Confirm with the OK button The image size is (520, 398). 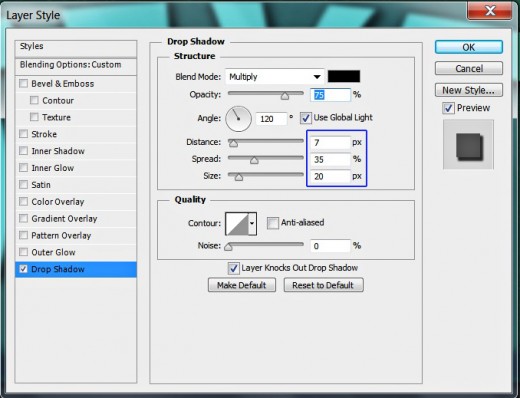point(469,47)
